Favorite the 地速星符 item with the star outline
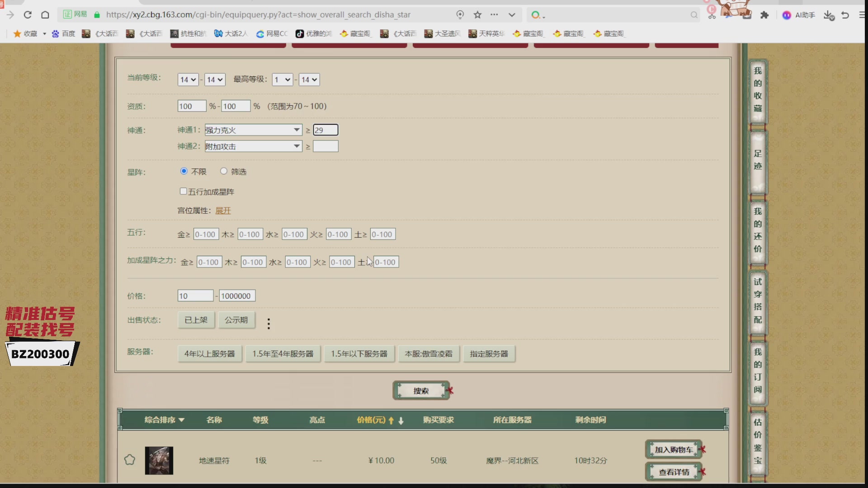Viewport: 868px width, 488px height. click(x=130, y=460)
